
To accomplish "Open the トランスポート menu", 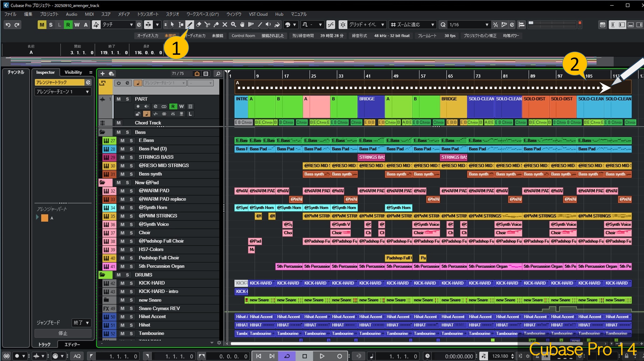I will coord(148,14).
